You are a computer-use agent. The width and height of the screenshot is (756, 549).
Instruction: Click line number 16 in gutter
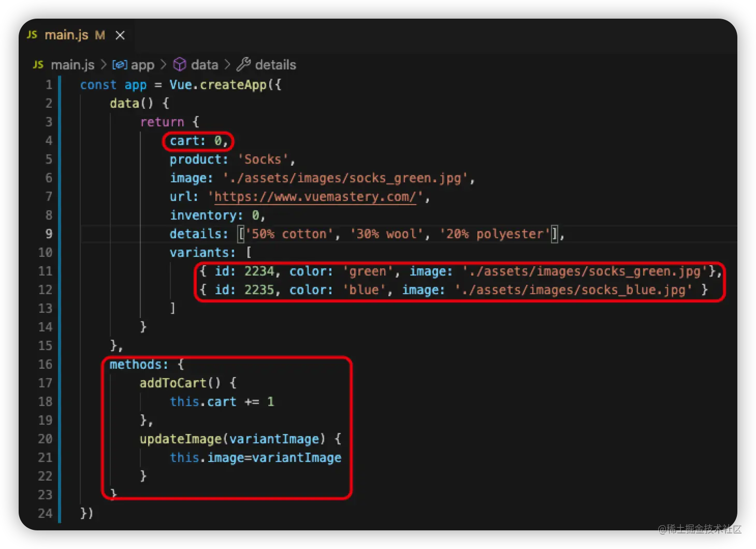pyautogui.click(x=46, y=365)
